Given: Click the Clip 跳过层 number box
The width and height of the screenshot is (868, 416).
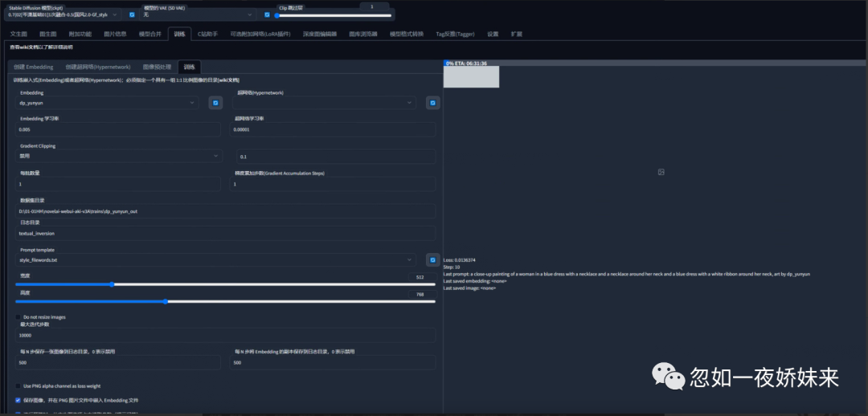Looking at the screenshot, I should click(x=375, y=6).
